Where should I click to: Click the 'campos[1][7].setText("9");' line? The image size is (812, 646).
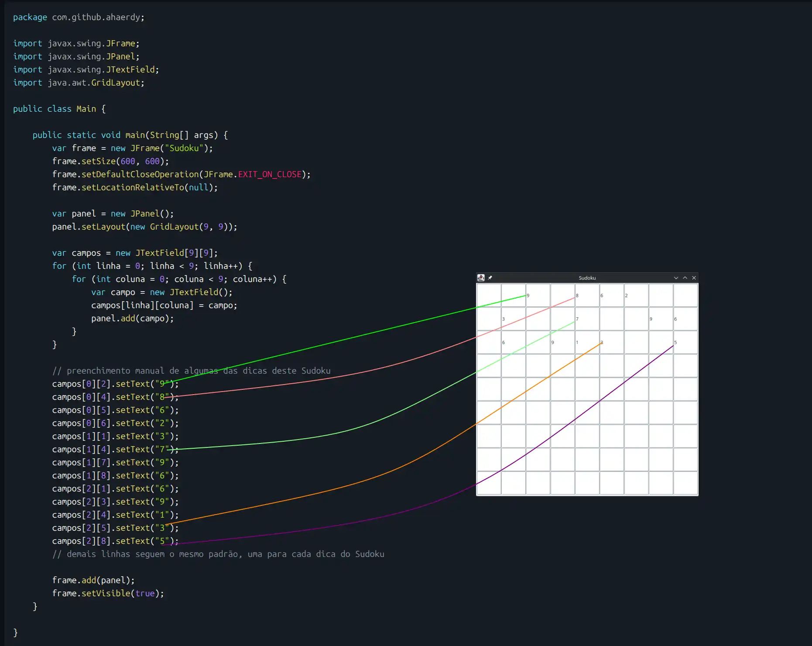point(115,463)
